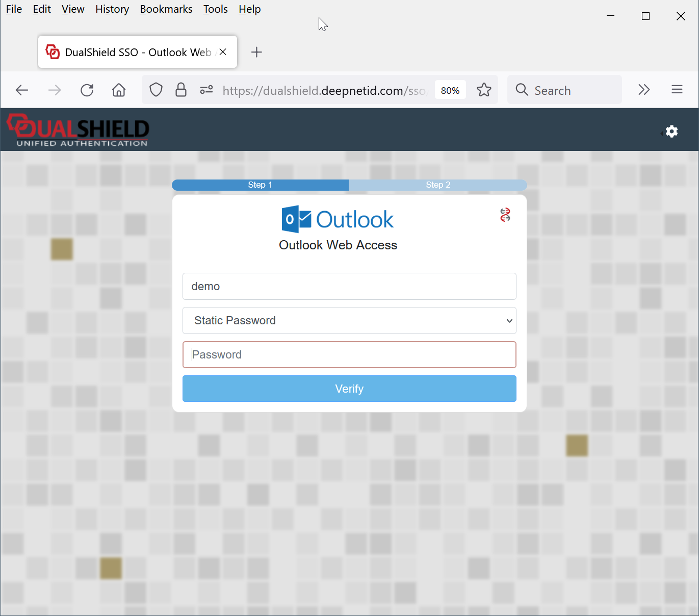The image size is (699, 616).
Task: Reset zoom via the 80% badge
Action: tap(450, 90)
